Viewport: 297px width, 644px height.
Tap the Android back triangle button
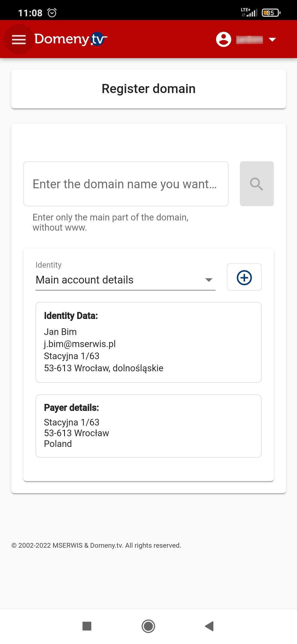coord(210,626)
